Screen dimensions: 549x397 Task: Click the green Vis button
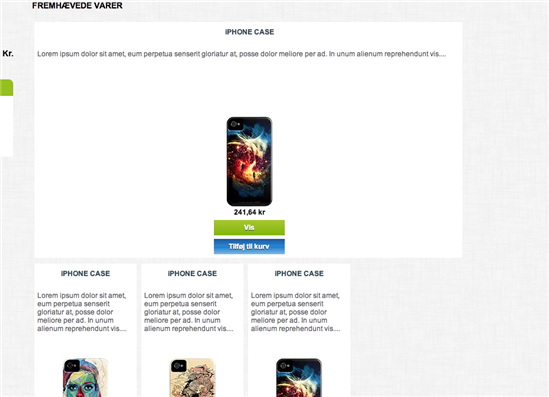pos(249,228)
